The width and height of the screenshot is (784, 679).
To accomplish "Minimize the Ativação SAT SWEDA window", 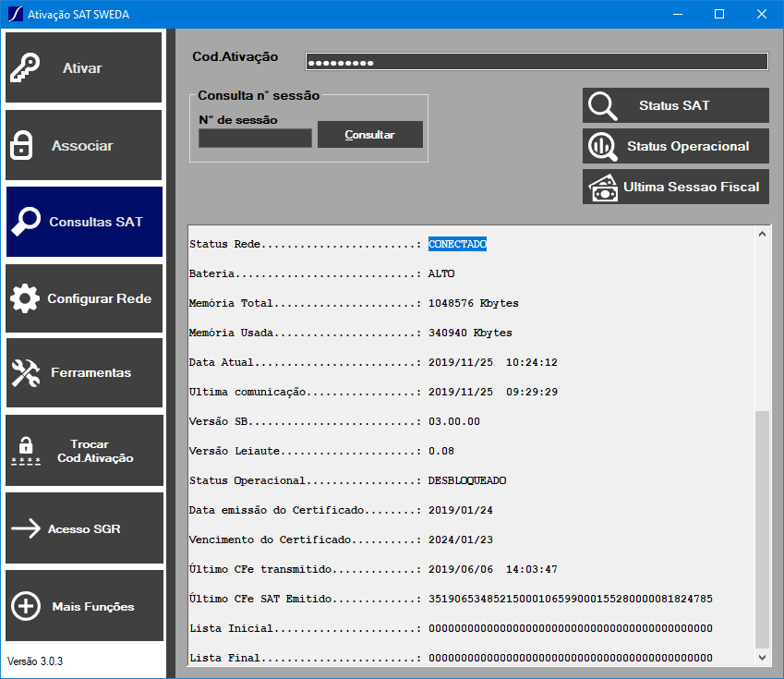I will pos(678,14).
